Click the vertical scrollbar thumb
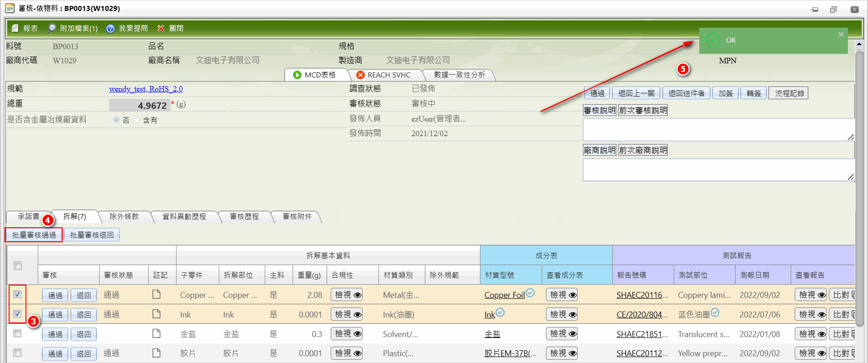The width and height of the screenshot is (868, 363). (859, 188)
